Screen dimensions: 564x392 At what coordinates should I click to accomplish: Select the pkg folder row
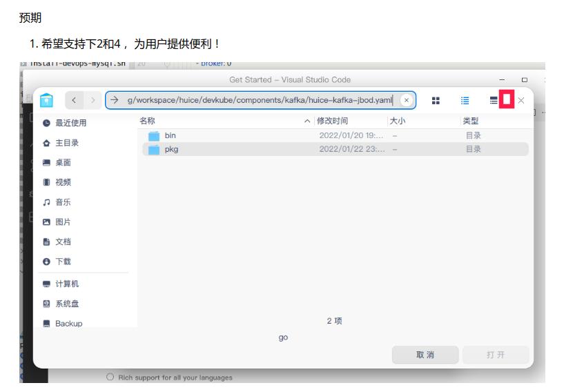[336, 149]
